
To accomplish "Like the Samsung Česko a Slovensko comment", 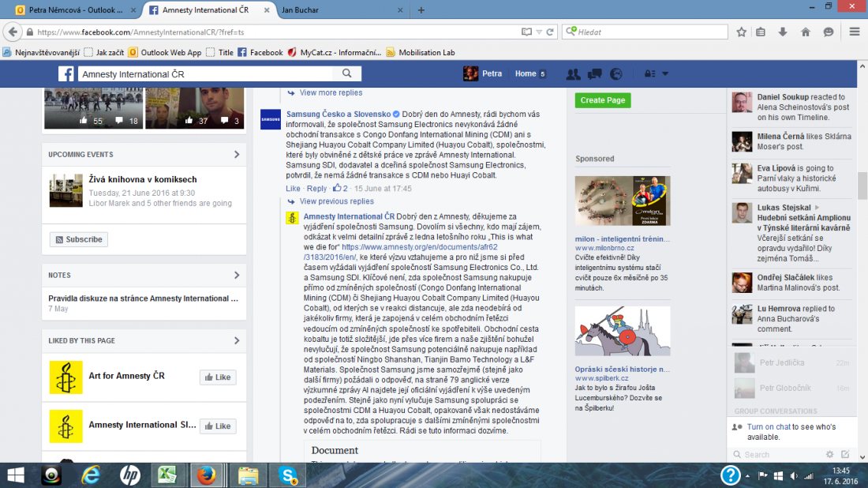I will 293,189.
